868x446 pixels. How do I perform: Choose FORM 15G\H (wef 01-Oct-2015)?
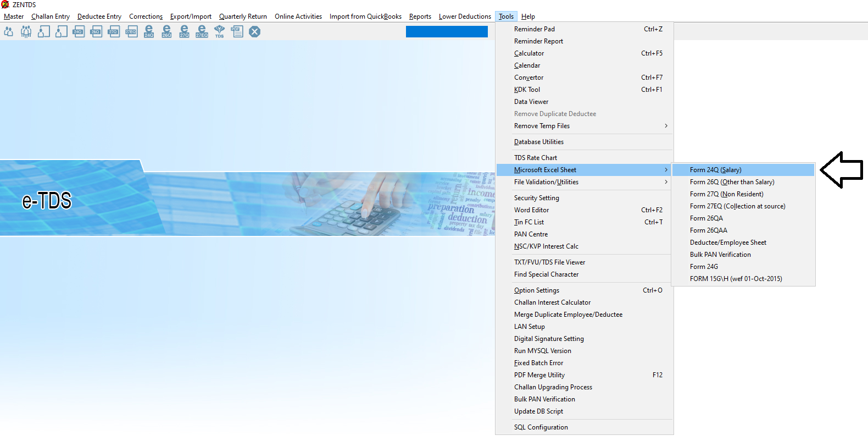743,279
